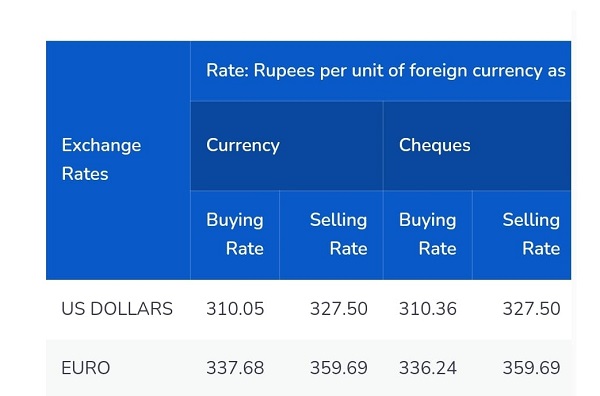Click Euro cheque buying rate 336.24
The width and height of the screenshot is (600, 396).
[428, 368]
